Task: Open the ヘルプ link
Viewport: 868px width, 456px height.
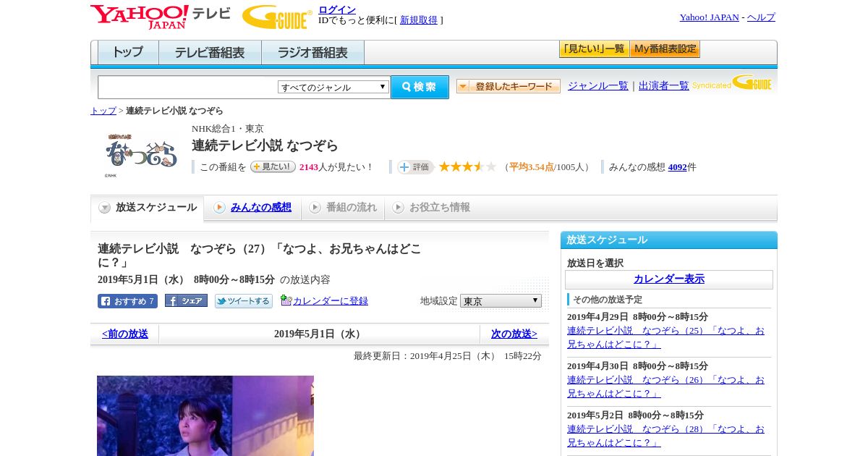Action: [x=761, y=17]
